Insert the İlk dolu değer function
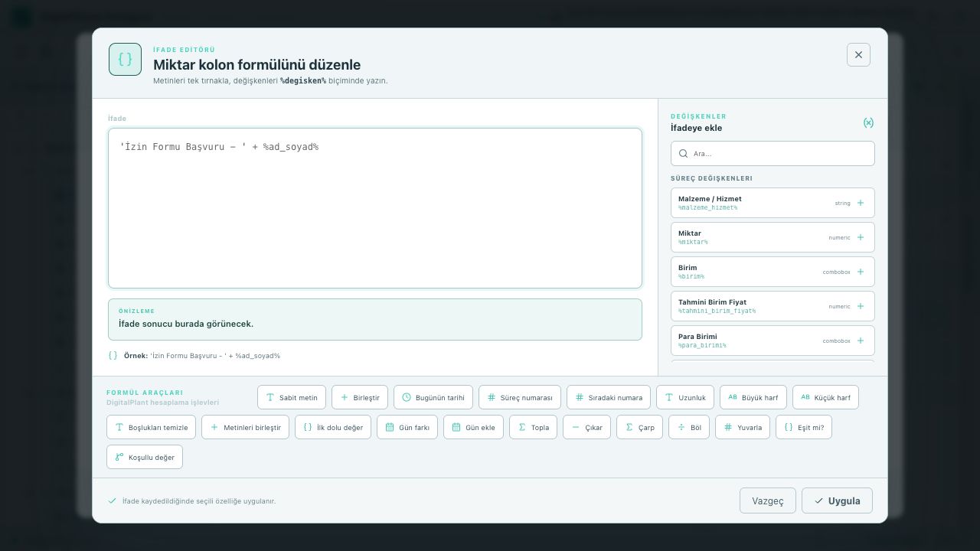Viewport: 980px width, 551px height. pyautogui.click(x=333, y=427)
